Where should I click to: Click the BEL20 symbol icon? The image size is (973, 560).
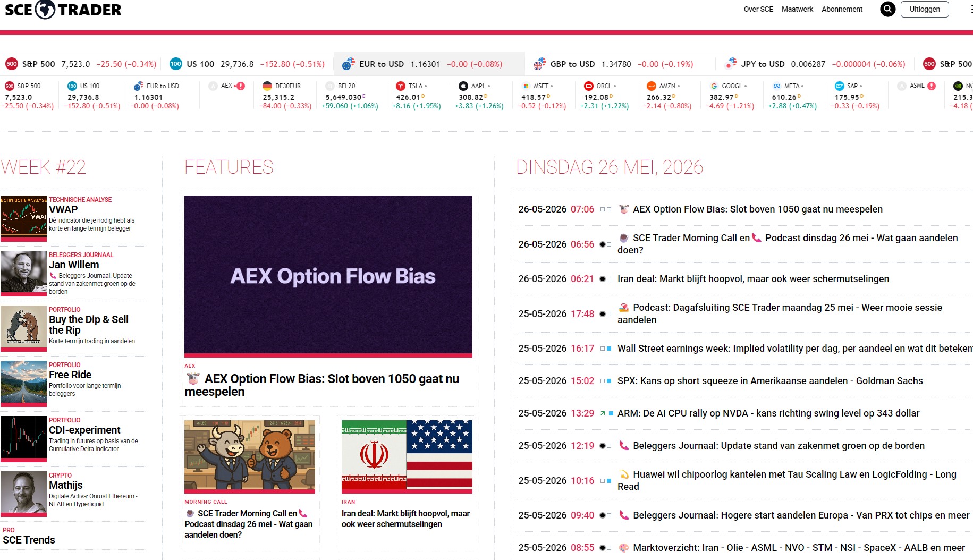click(x=330, y=86)
